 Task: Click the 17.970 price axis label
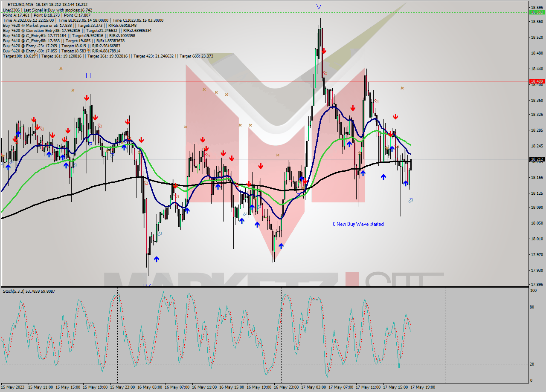click(537, 254)
